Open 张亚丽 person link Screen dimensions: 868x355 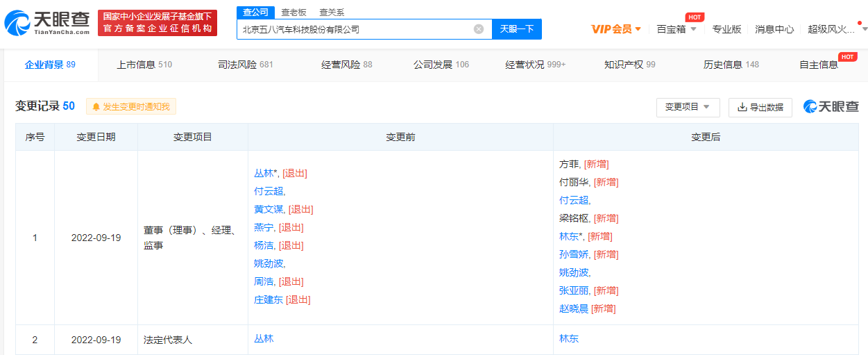pos(574,290)
